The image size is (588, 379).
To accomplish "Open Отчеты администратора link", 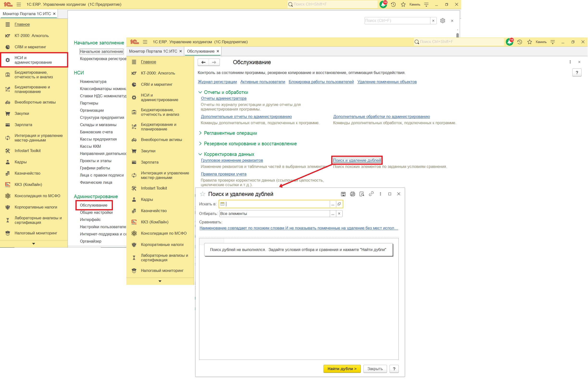I will 224,98.
